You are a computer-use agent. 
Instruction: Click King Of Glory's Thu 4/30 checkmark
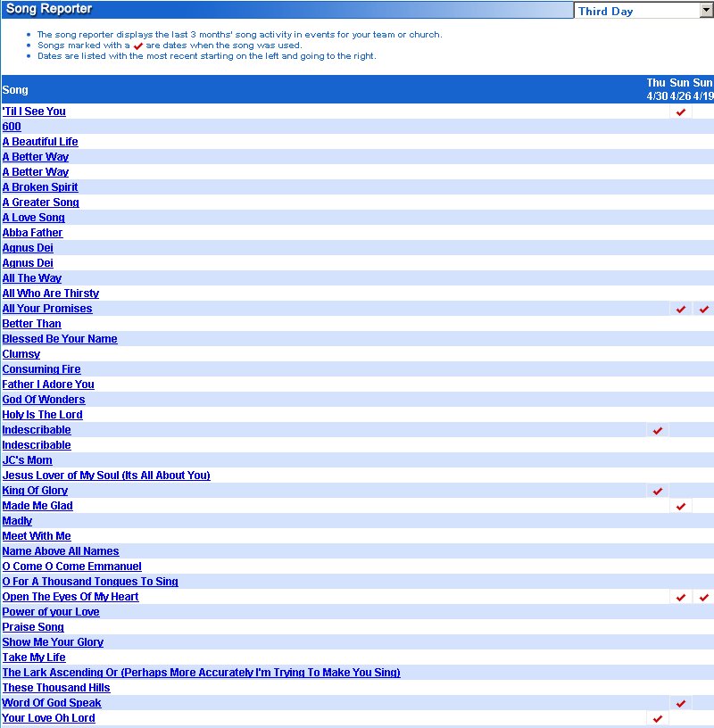pyautogui.click(x=658, y=492)
